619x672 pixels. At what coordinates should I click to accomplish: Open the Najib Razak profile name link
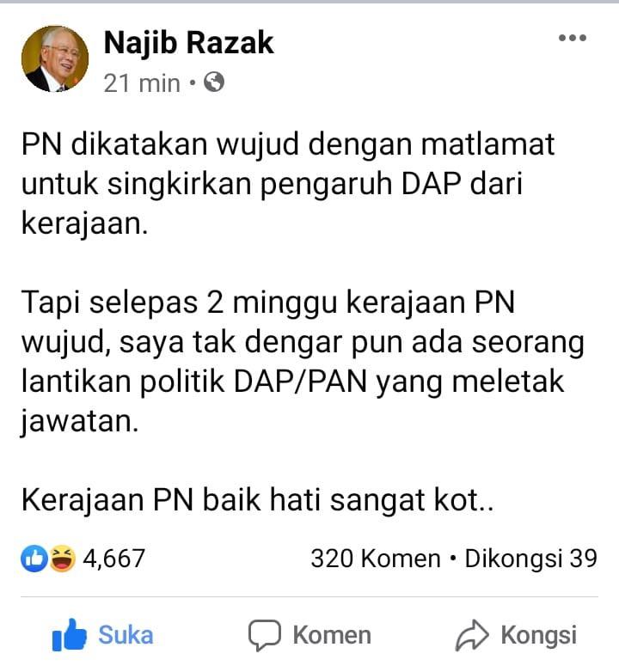coord(188,43)
